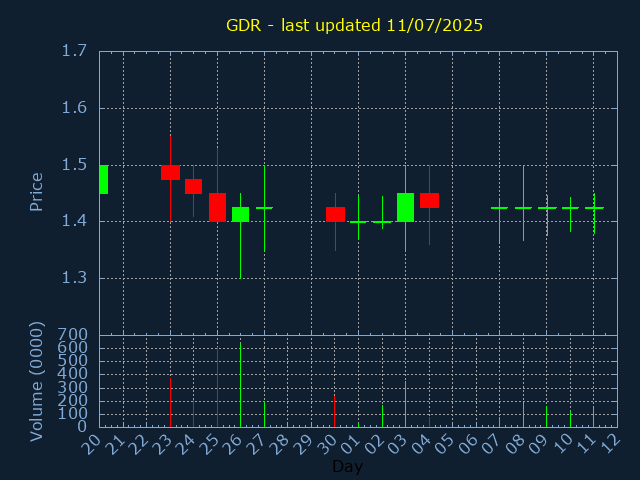Click the 0 volume axis label

[x=82, y=427]
